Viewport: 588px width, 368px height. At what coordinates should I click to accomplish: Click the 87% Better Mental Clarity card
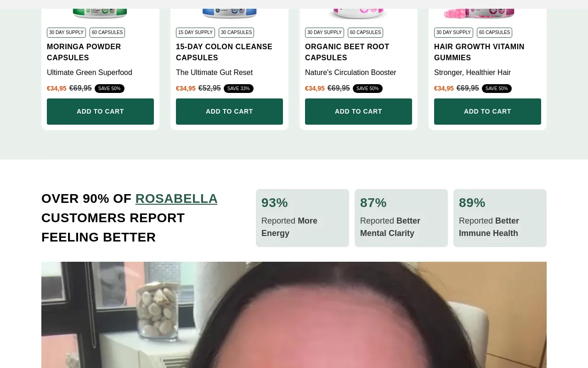401,218
